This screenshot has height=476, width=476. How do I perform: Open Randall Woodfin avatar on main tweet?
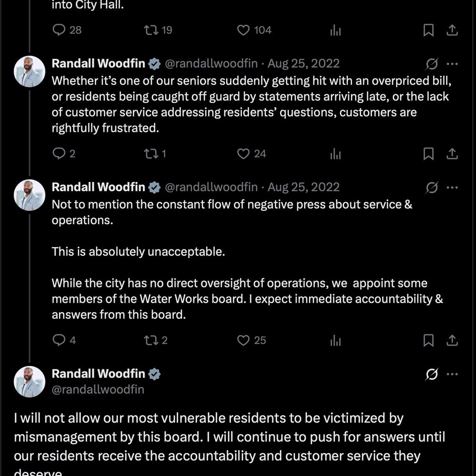click(30, 382)
